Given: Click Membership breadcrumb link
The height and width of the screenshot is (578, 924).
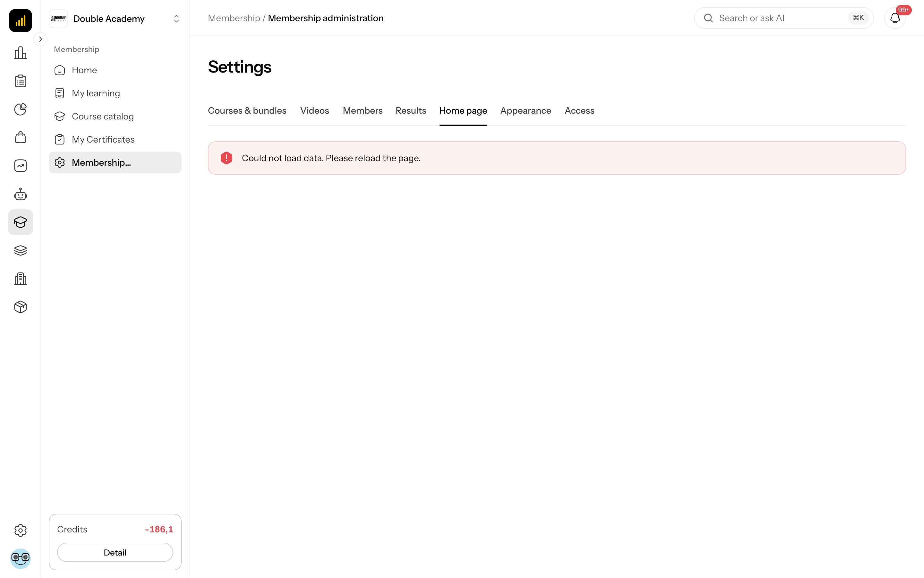Looking at the screenshot, I should click(x=234, y=18).
